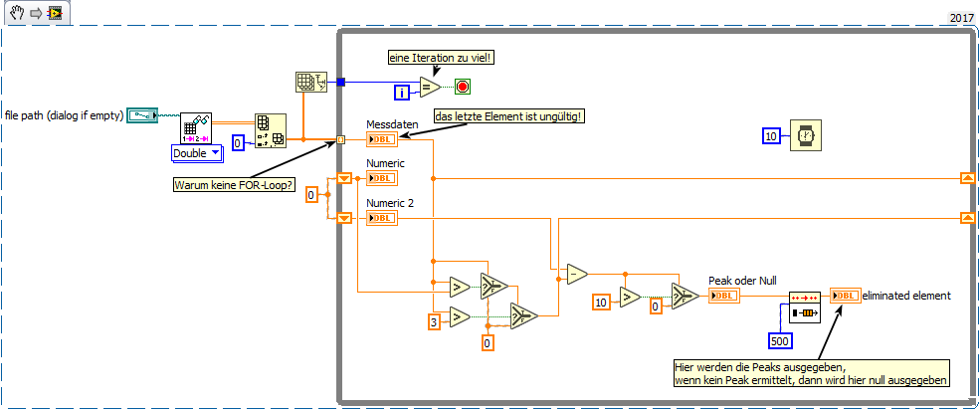The width and height of the screenshot is (980, 410).
Task: Select the Messdaten DBL indicator terminal
Action: [x=382, y=139]
